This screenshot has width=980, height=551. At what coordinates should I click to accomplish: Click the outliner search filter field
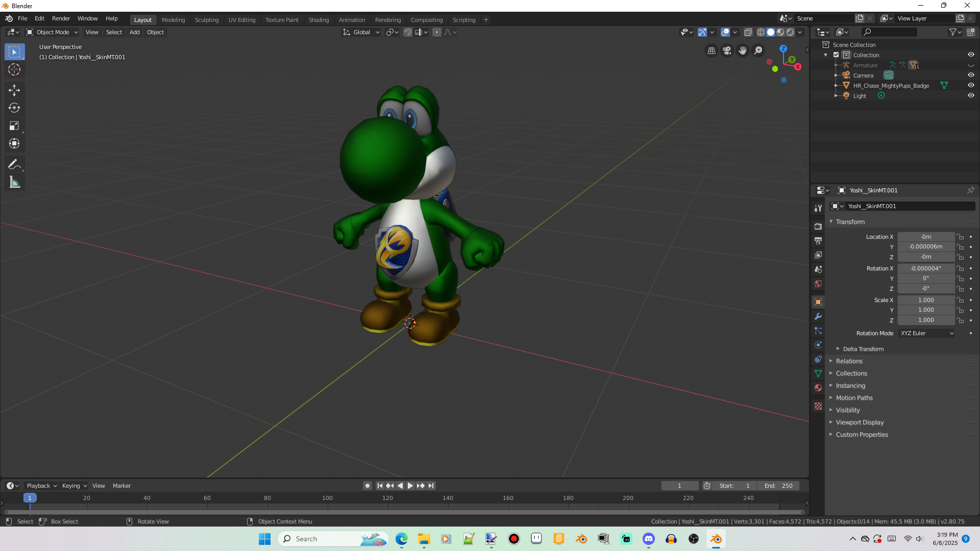tap(889, 32)
